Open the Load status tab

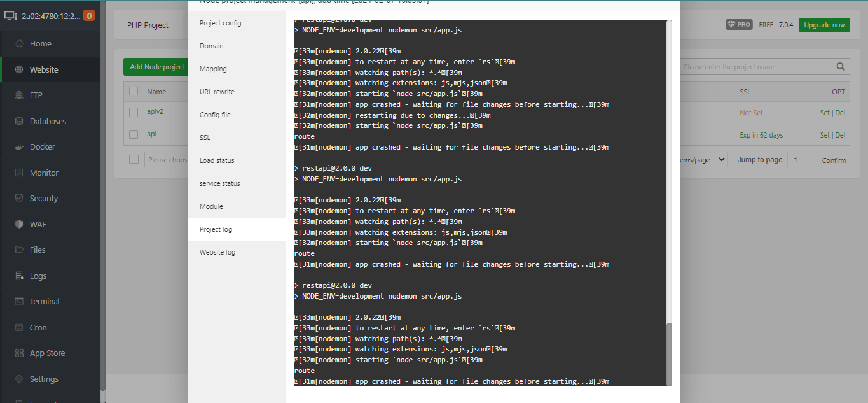(x=217, y=160)
